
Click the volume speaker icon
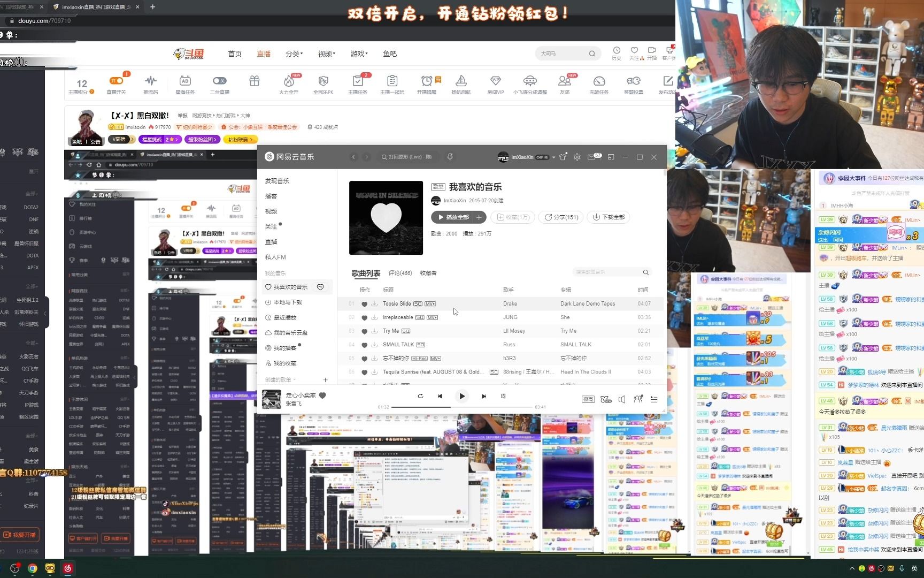622,399
